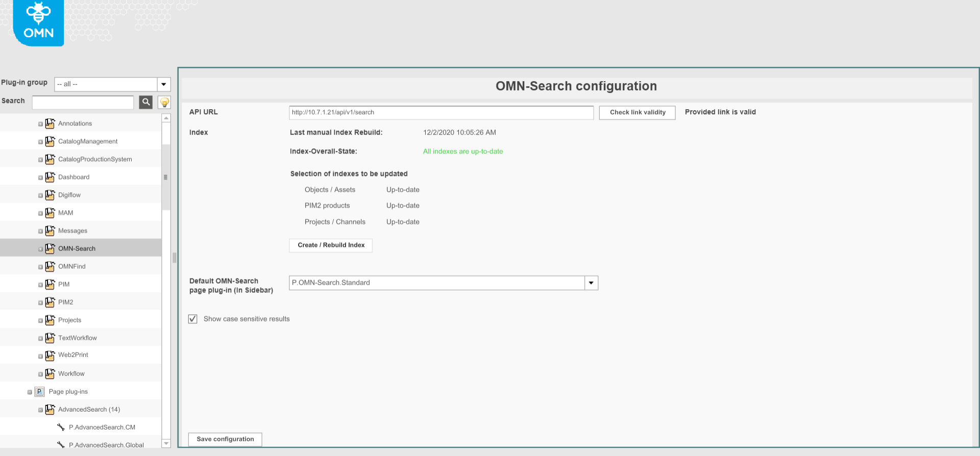Viewport: 980px width, 456px height.
Task: Click the search magnifier icon button
Action: pos(146,102)
